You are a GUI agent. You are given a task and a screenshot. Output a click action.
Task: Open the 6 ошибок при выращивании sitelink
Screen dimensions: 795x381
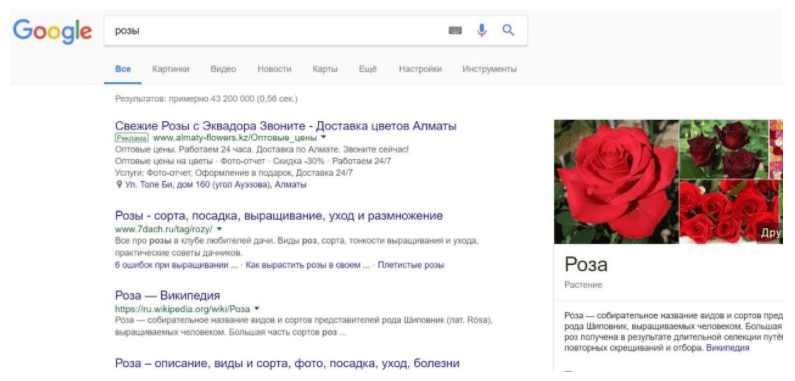176,265
